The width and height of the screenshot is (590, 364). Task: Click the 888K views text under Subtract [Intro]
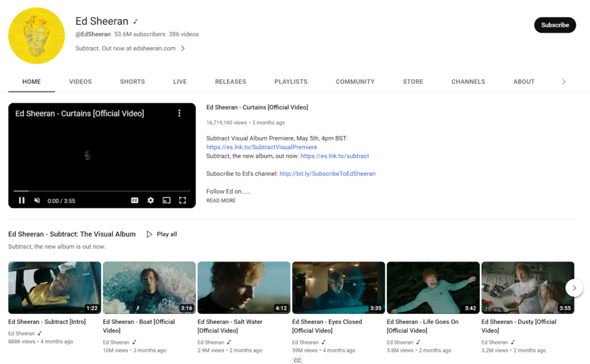(x=21, y=342)
